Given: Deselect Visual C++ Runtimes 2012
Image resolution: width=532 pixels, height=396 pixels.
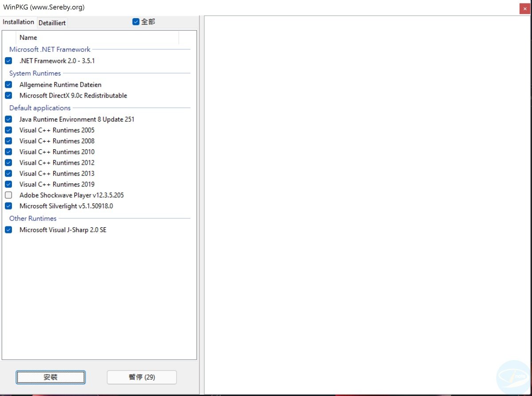Looking at the screenshot, I should [x=8, y=163].
